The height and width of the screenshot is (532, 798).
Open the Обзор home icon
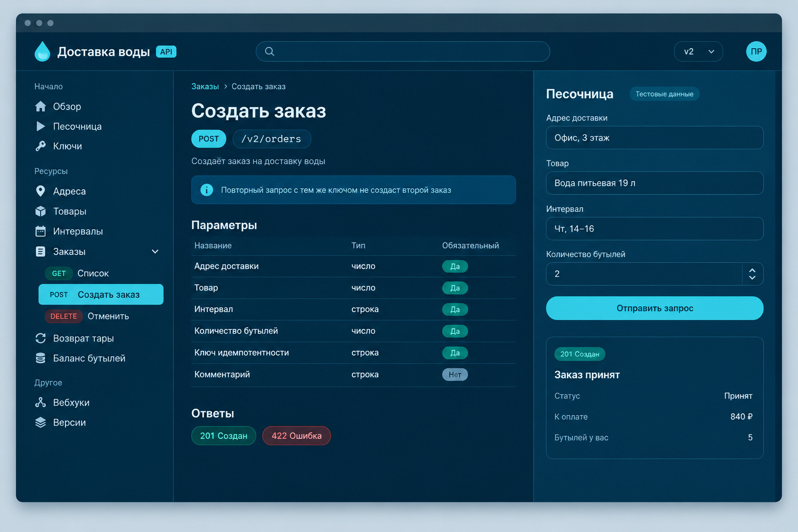coord(41,107)
